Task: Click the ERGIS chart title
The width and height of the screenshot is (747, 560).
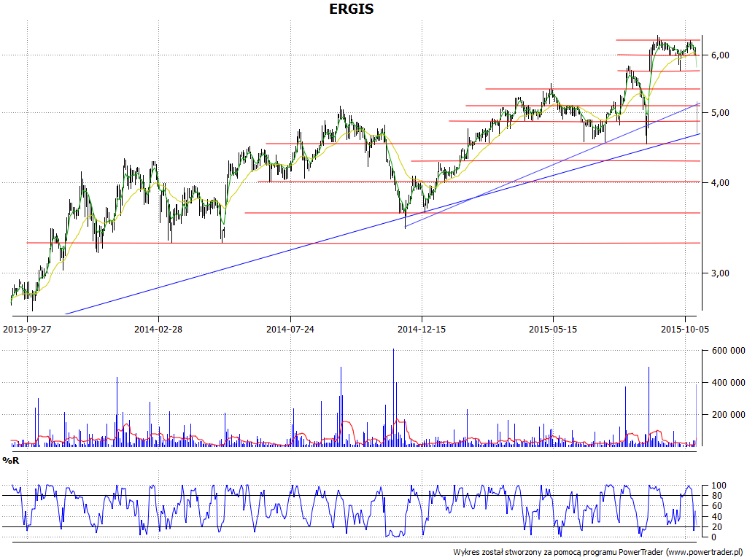Action: click(351, 9)
